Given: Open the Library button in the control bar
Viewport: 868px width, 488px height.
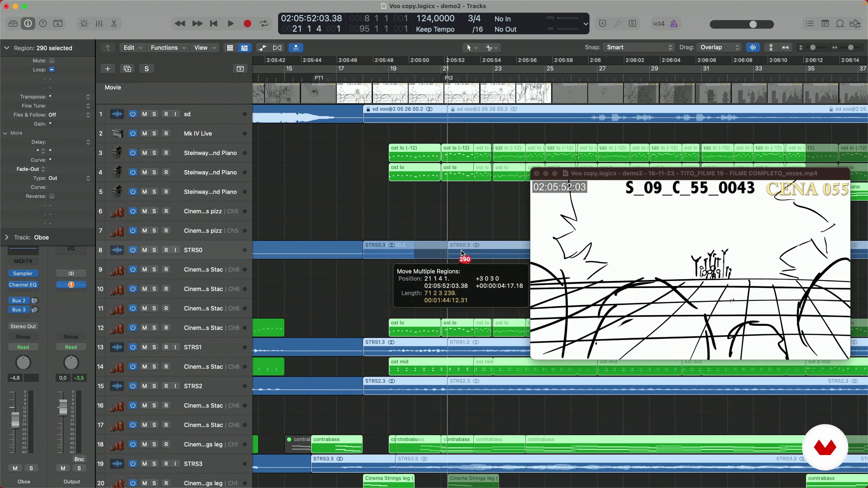Looking at the screenshot, I should coord(13,23).
